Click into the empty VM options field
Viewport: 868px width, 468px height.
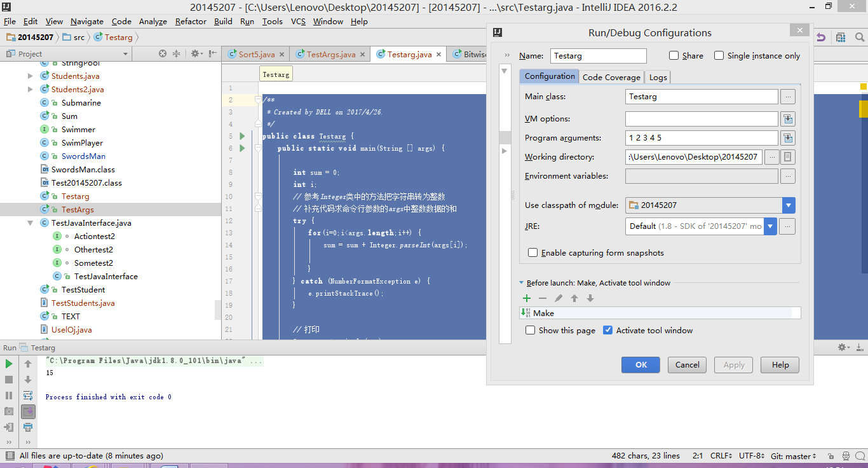[x=702, y=119]
